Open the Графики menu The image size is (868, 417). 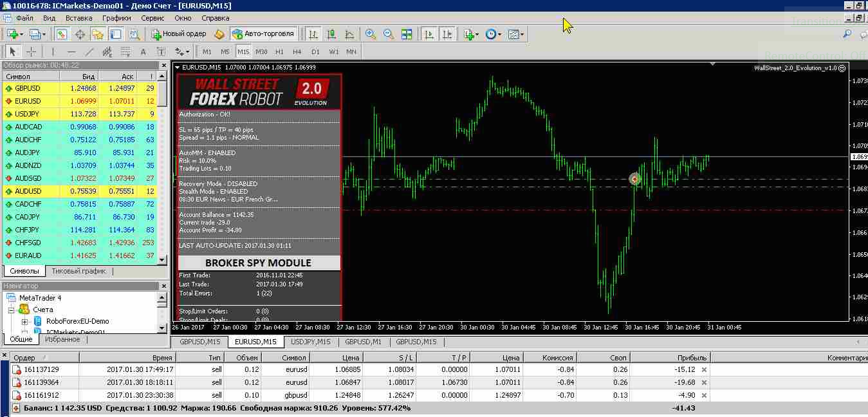[x=116, y=18]
